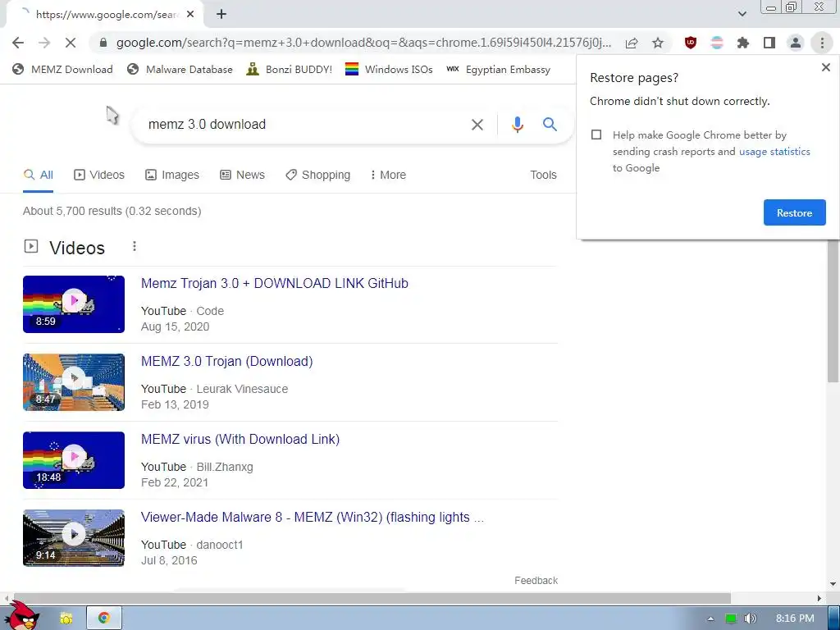Open MEMZ virus (With Download Link)

240,439
